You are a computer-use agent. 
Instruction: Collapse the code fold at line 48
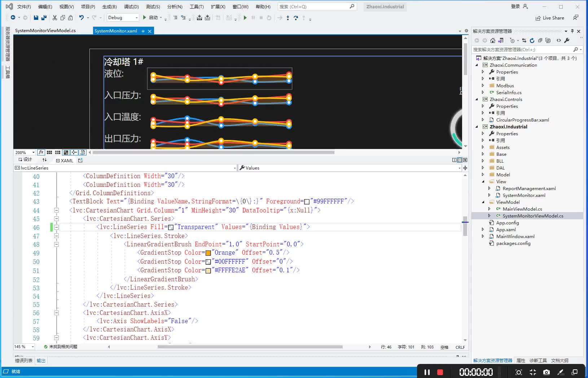(x=56, y=244)
